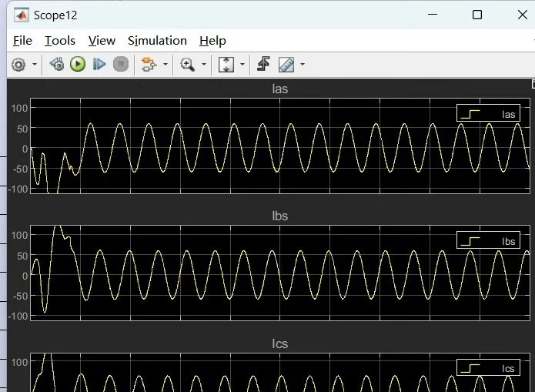Click the MATLAB icon in Scope12 title bar
Viewport: 535px width, 392px height.
point(22,15)
